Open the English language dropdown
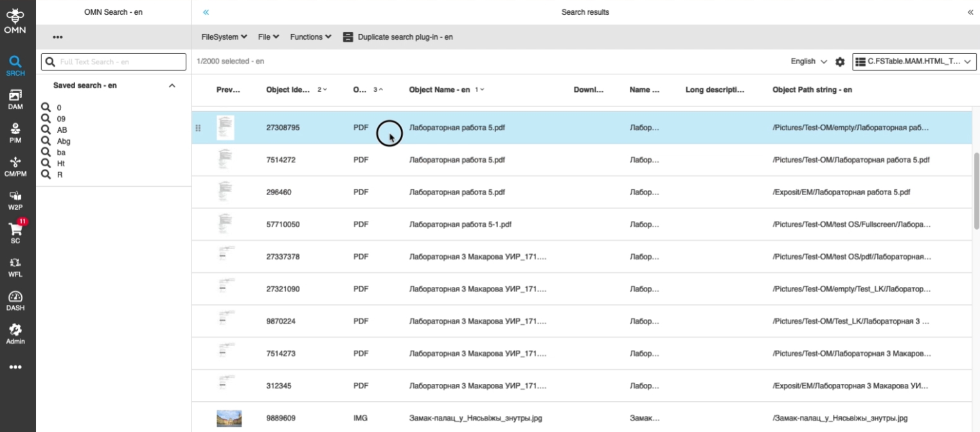 coord(808,62)
